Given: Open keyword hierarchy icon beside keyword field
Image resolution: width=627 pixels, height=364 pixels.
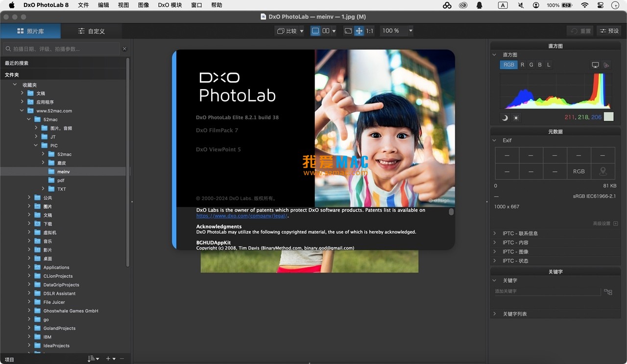Looking at the screenshot, I should coord(608,292).
